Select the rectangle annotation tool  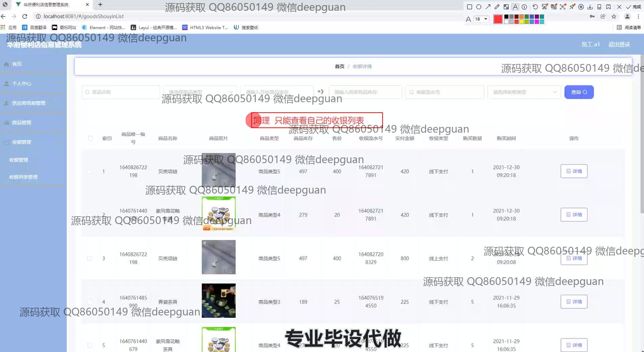[469, 7]
